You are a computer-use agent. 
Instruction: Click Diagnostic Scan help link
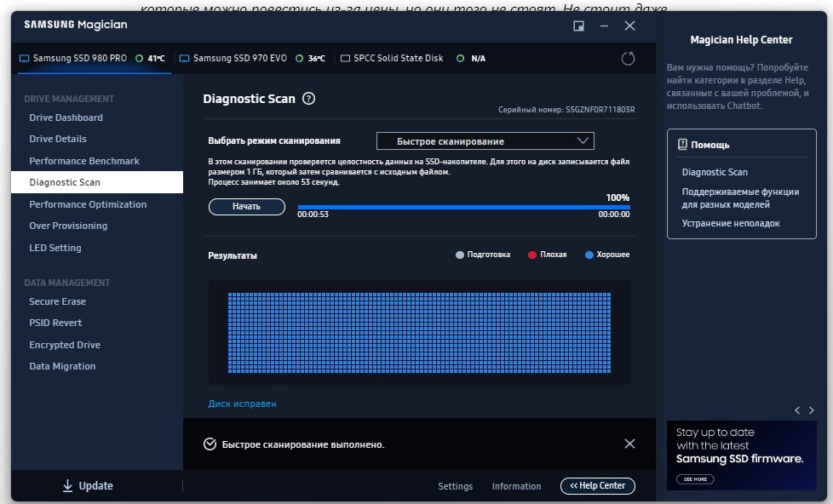click(x=715, y=172)
